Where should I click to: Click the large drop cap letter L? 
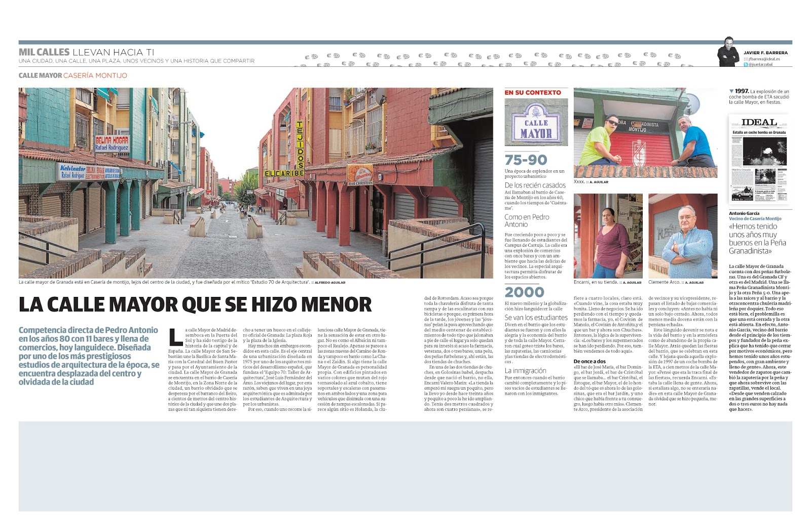coord(174,336)
